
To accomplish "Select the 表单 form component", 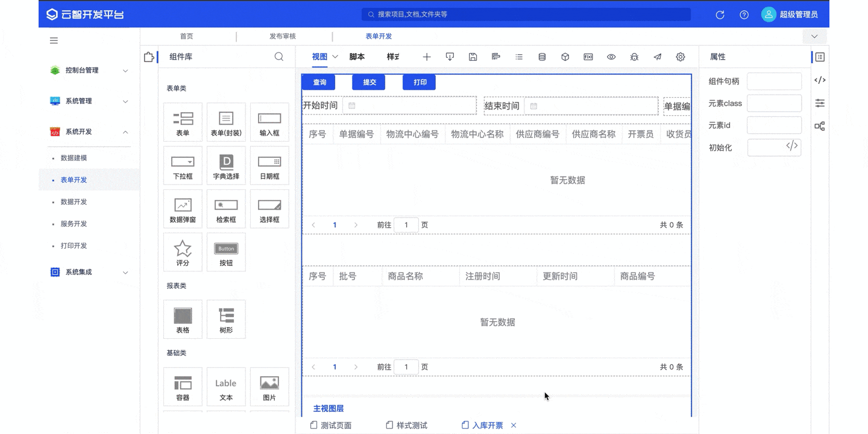I will coord(183,122).
